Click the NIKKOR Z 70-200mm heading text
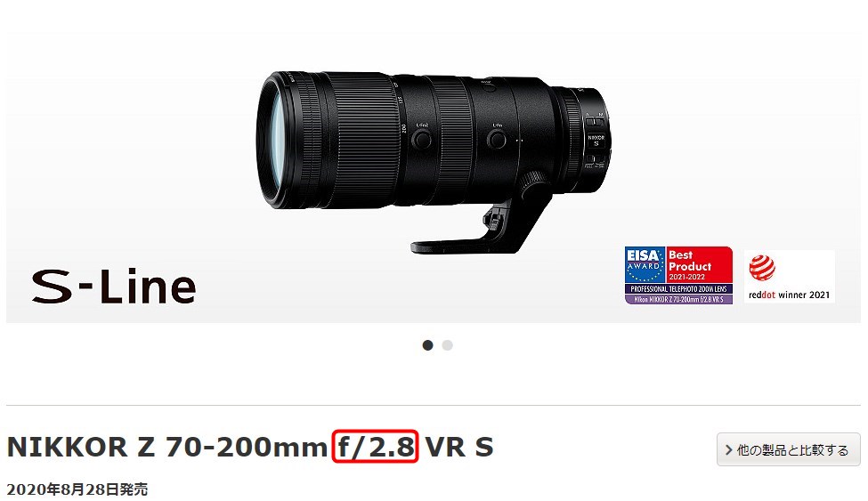 point(167,447)
